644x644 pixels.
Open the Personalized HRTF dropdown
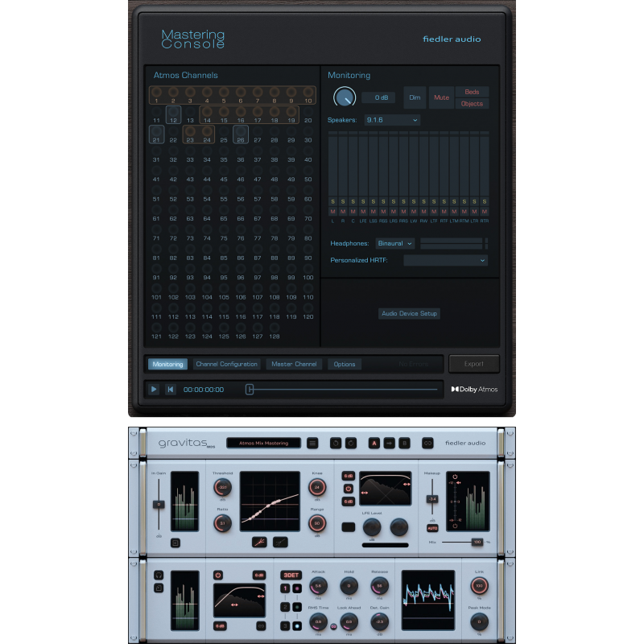(445, 260)
